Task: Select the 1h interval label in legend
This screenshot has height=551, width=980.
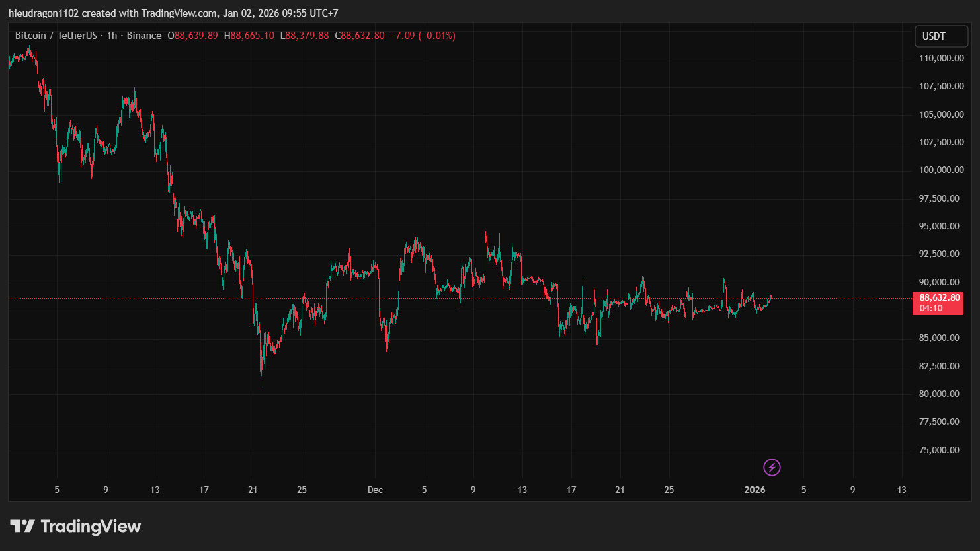Action: (x=112, y=36)
